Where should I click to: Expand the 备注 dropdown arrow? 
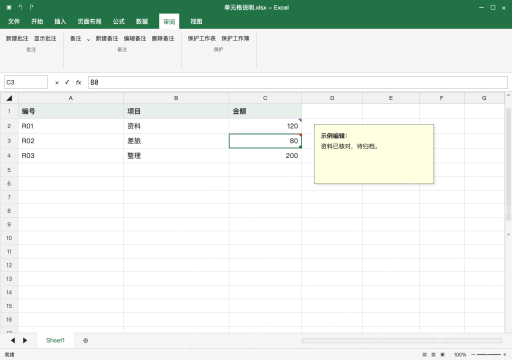click(x=88, y=40)
